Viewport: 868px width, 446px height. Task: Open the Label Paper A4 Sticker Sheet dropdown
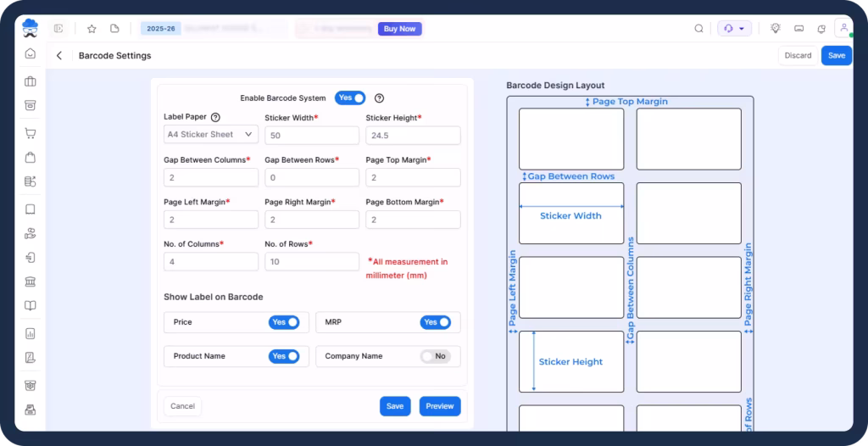tap(211, 134)
